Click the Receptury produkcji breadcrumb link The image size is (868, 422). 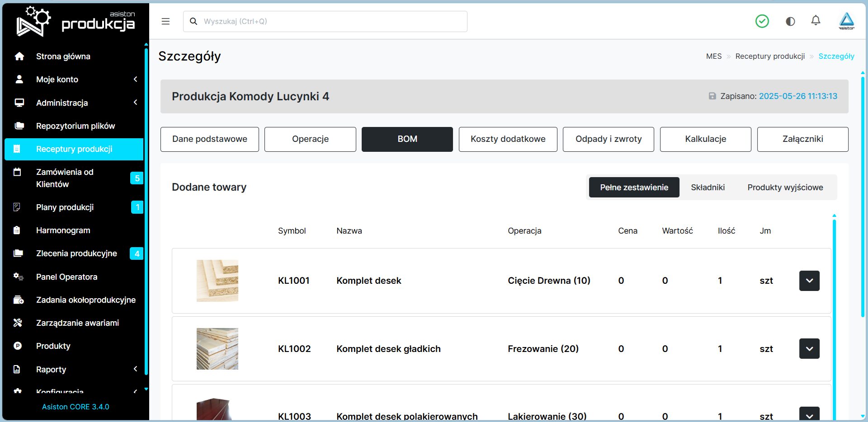point(770,56)
